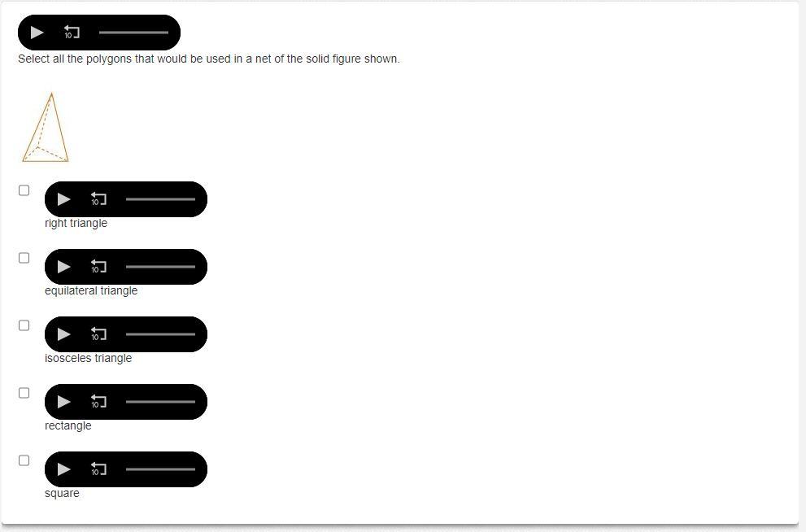Click the pyramid solid figure image
Screen dimensions: 806x532
point(46,128)
